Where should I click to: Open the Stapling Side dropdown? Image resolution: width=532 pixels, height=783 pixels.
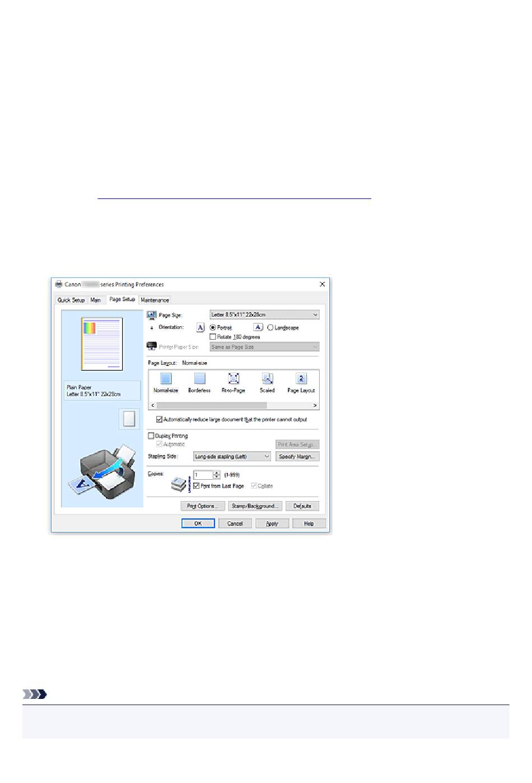click(x=232, y=456)
